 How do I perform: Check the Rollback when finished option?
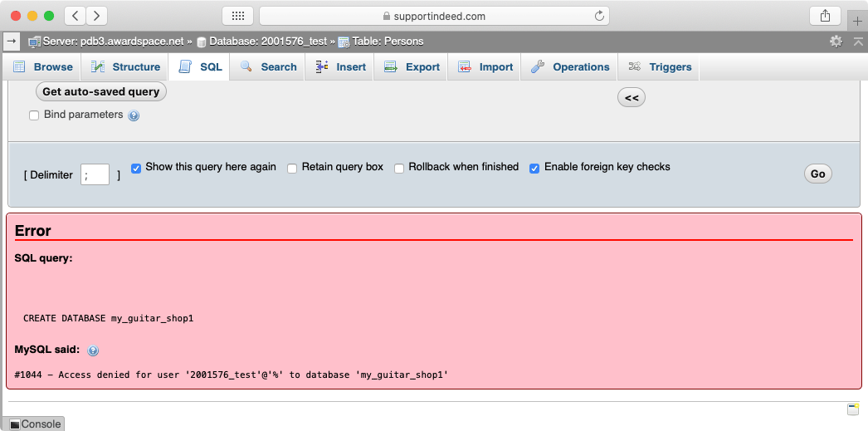[x=399, y=168]
